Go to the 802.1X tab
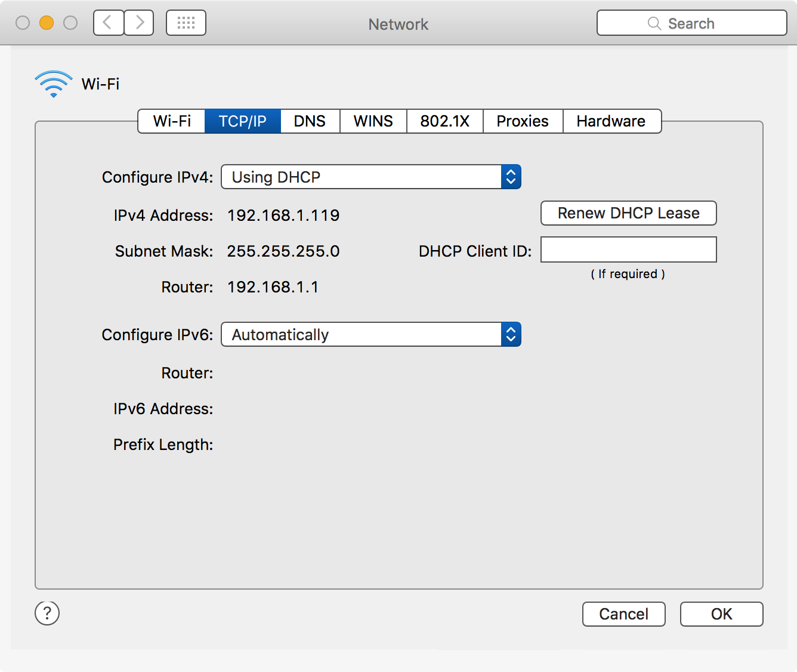This screenshot has width=797, height=672. [x=444, y=121]
